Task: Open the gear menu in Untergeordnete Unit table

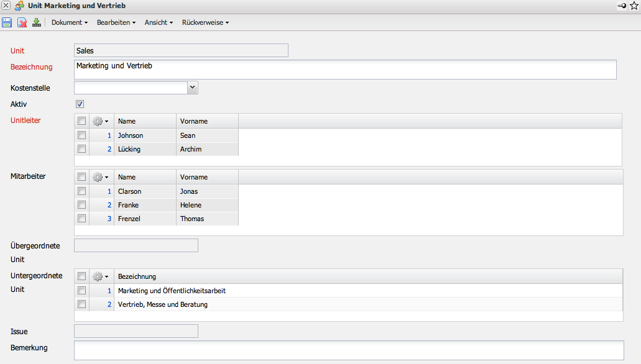Action: 100,276
